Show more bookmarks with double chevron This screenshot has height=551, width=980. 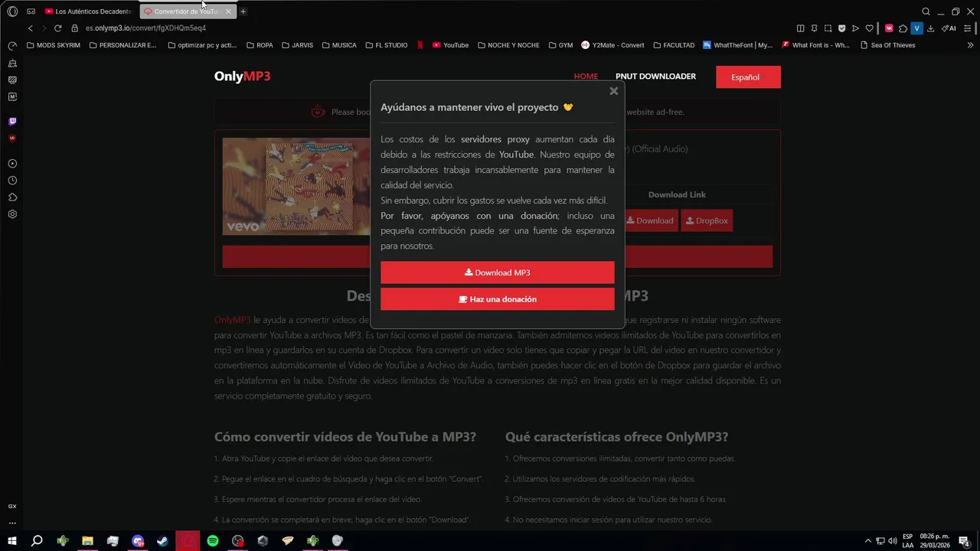971,45
